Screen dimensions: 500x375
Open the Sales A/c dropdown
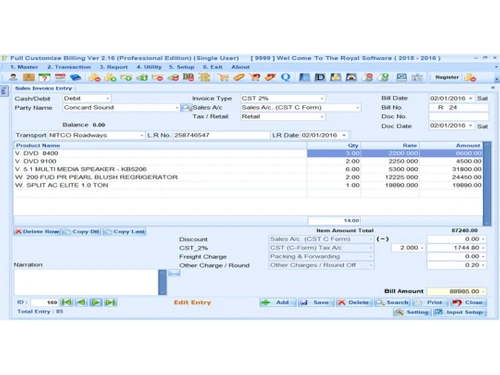(x=357, y=108)
